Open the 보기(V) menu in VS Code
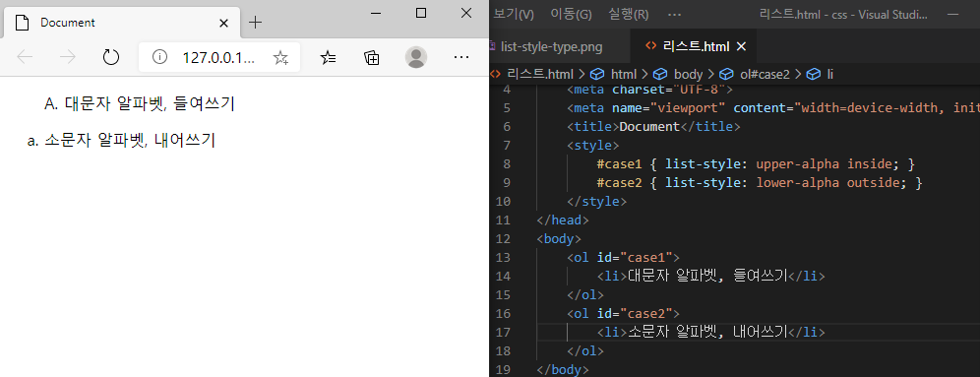Screen dimensions: 980x377 (x=514, y=14)
